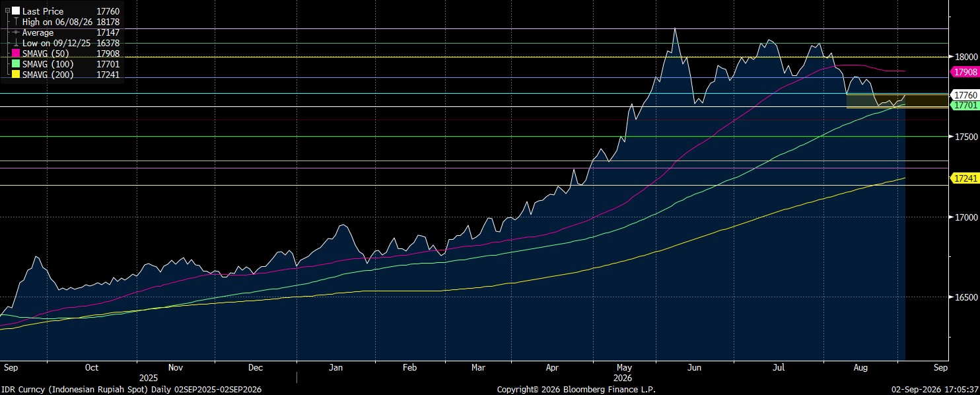
Task: Click the High marker icon in legend
Action: [16, 22]
